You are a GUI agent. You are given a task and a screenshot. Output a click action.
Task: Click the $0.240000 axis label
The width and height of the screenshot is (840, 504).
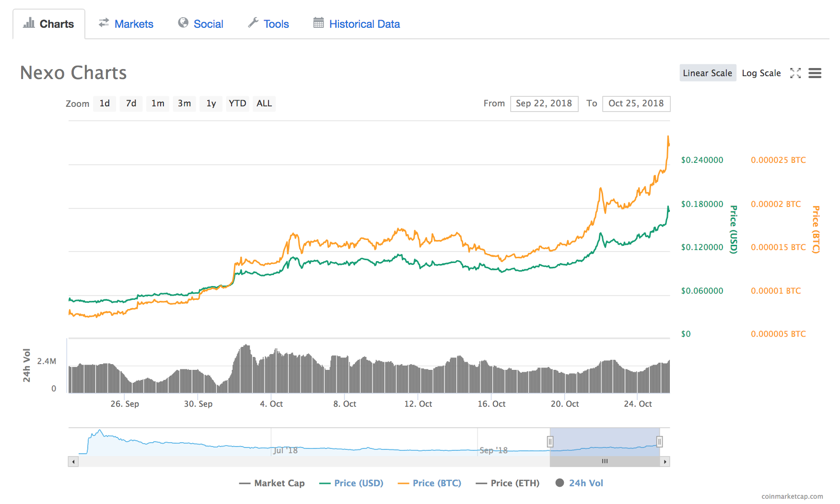(x=702, y=160)
